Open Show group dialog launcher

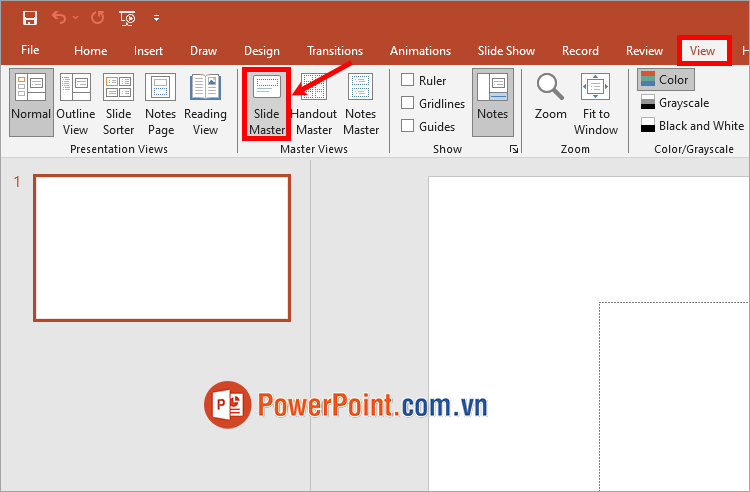click(514, 149)
